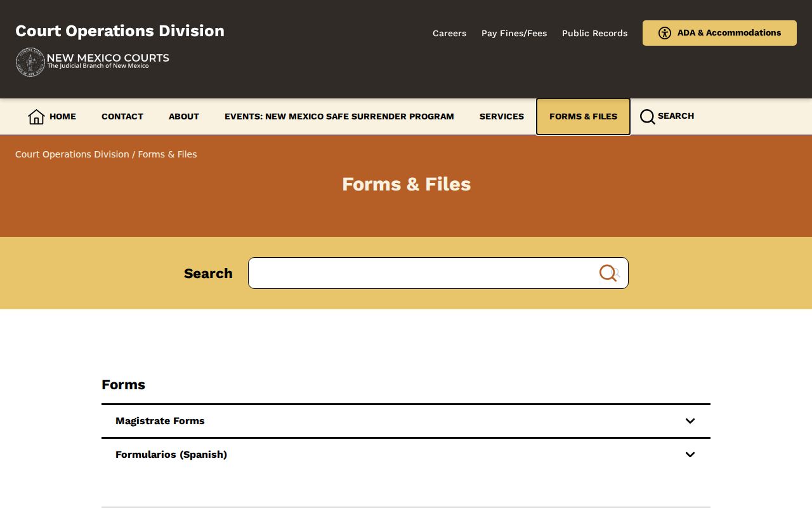Viewport: 812px width, 508px height.
Task: Click the Court Operations Division breadcrumb link
Action: [72, 154]
